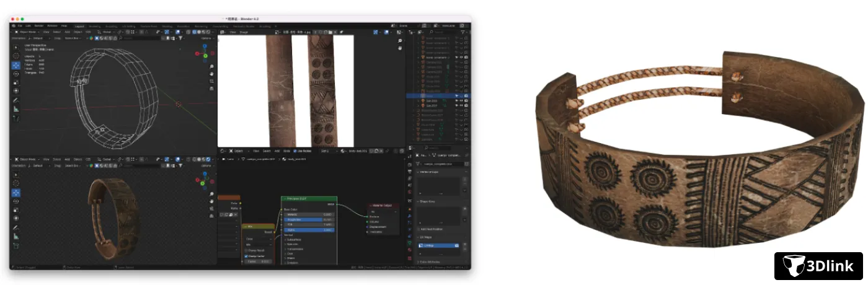Click the Material Output node header
The width and height of the screenshot is (868, 285).
(x=383, y=205)
